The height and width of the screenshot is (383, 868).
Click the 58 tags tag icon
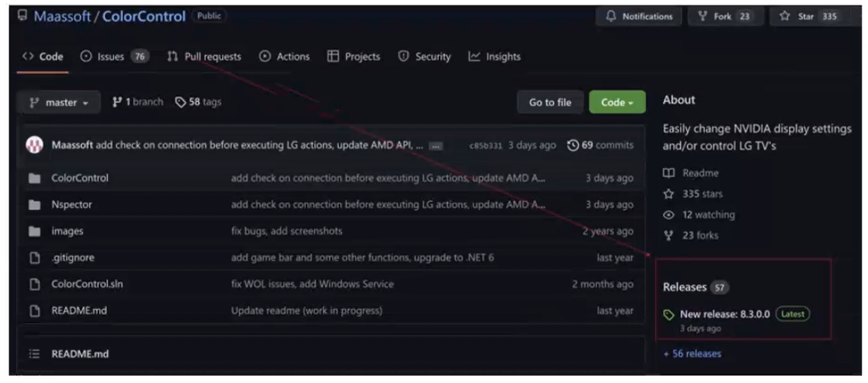[x=180, y=102]
